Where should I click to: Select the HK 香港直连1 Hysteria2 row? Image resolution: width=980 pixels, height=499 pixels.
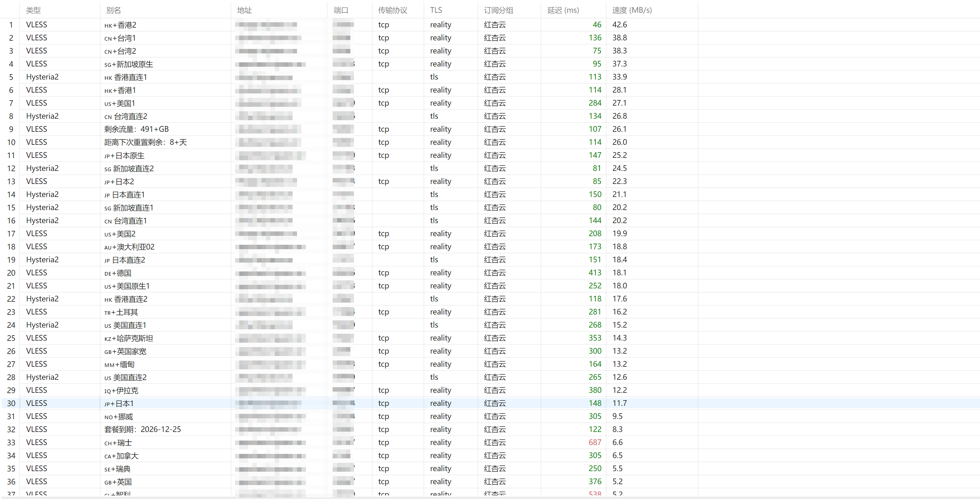click(490, 77)
